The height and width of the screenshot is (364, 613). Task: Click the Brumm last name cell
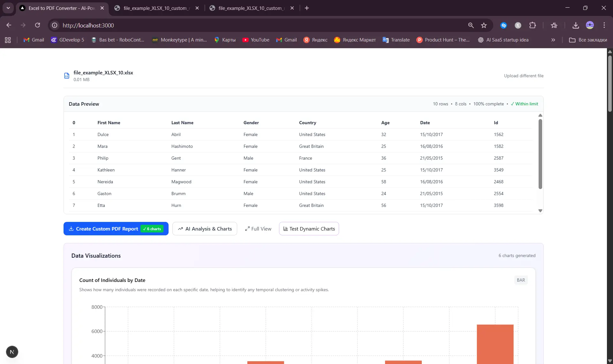pos(178,193)
